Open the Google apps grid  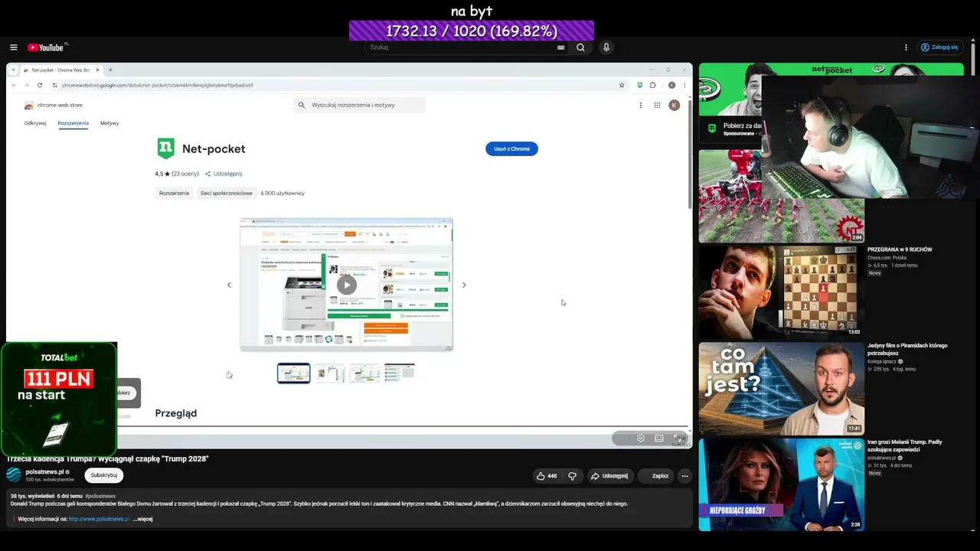[657, 105]
